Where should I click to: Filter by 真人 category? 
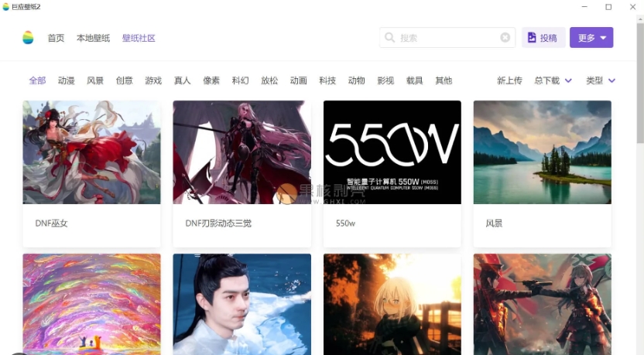[x=183, y=80]
